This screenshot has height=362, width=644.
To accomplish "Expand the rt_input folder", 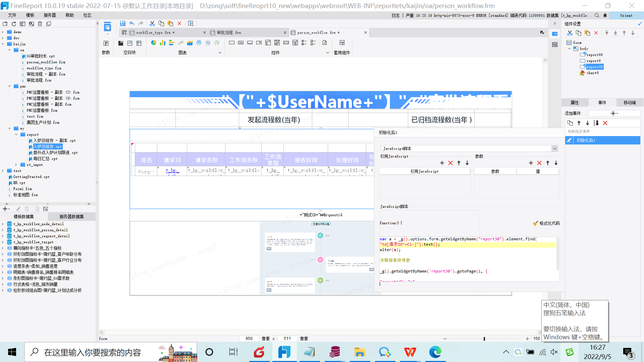I will pyautogui.click(x=16, y=165).
